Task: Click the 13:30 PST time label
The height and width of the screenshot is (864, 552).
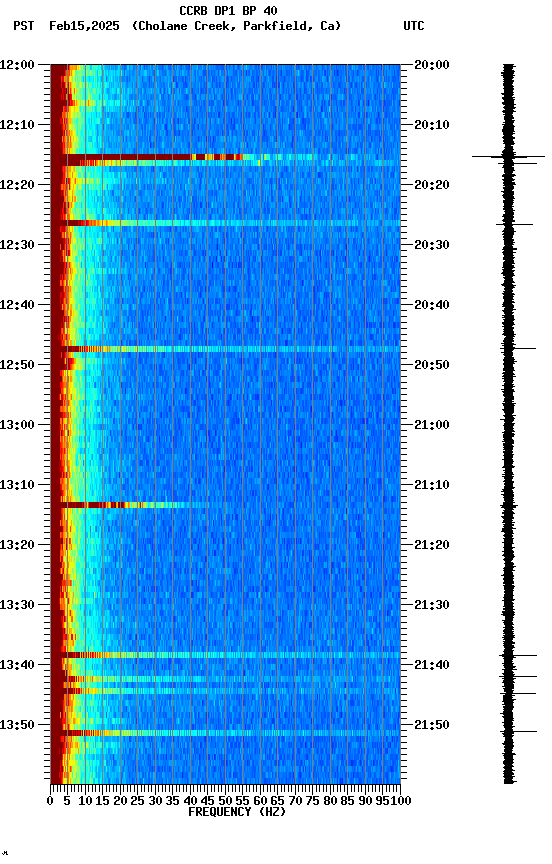Action: 17,606
